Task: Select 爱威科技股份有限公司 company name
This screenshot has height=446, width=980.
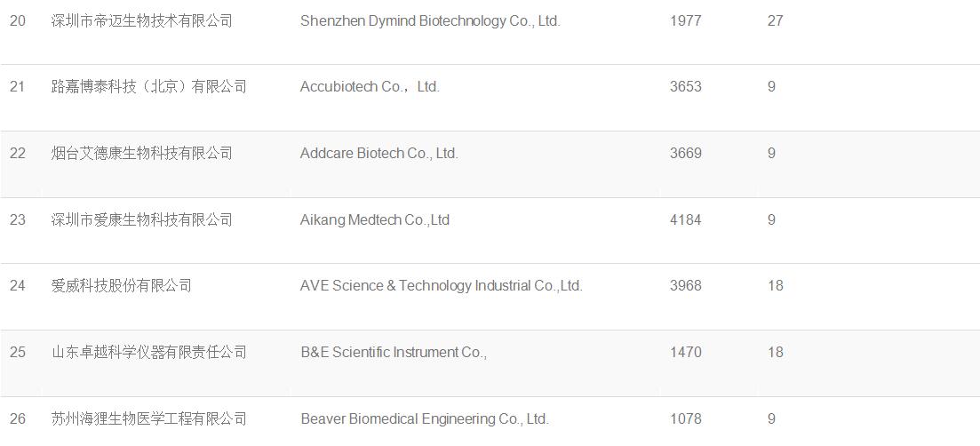Action: click(x=121, y=286)
